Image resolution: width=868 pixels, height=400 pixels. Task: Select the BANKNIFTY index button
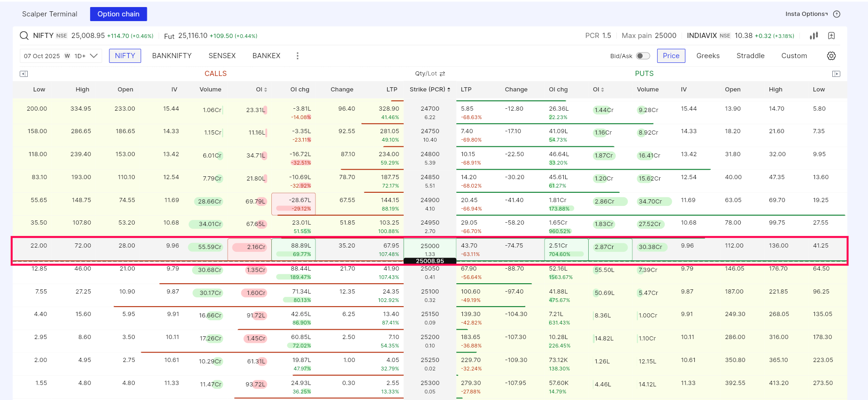click(x=172, y=56)
